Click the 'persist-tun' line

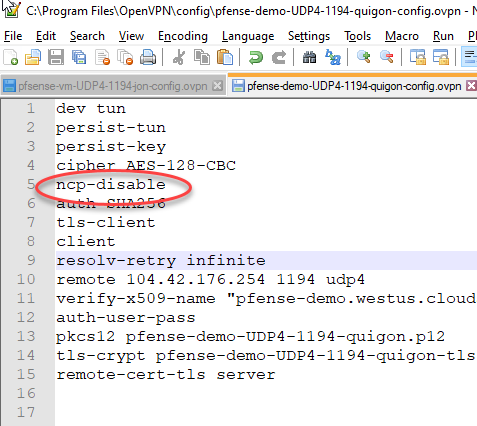[111, 128]
